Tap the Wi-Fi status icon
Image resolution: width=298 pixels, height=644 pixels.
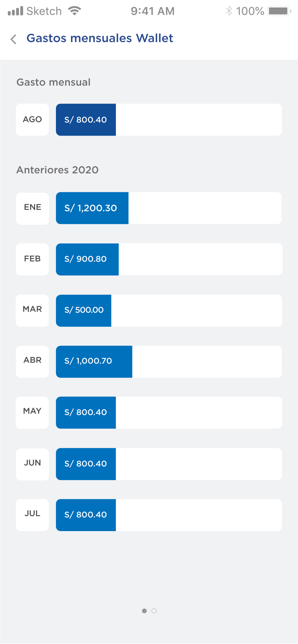pos(74,11)
